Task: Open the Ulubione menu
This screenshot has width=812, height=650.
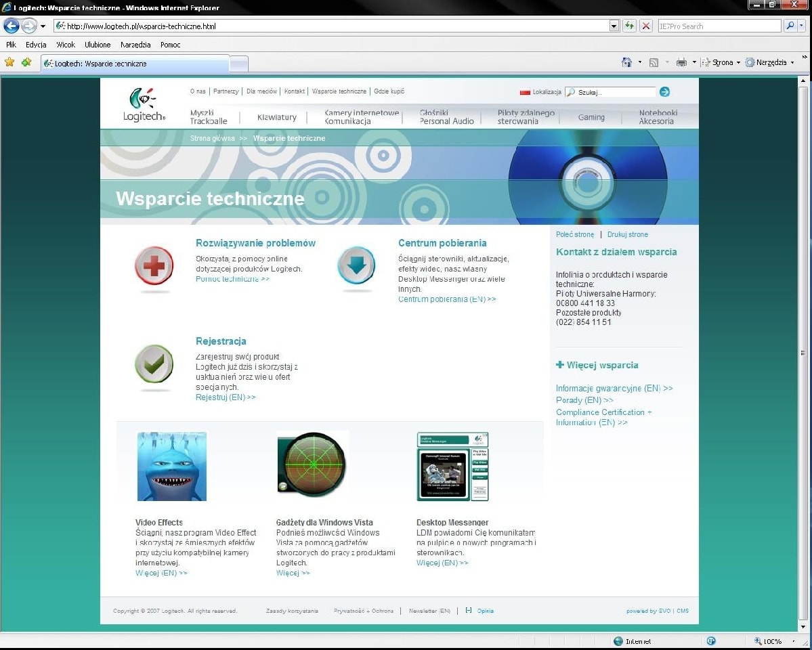Action: tap(98, 45)
